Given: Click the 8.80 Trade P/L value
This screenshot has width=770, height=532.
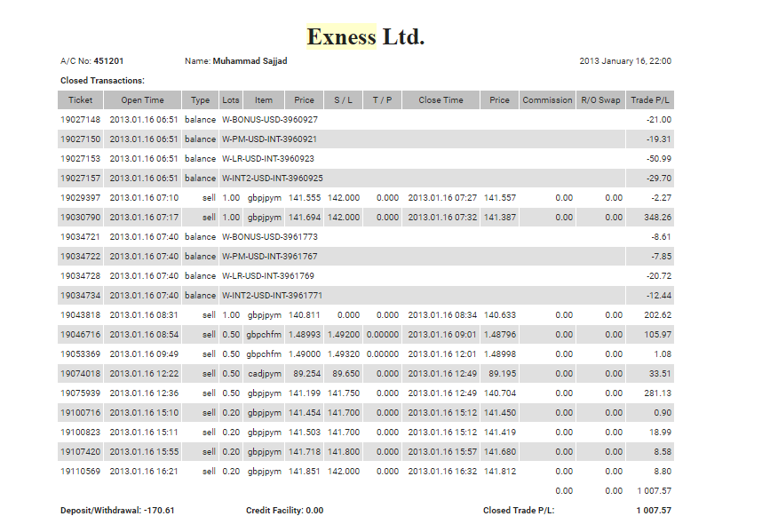Looking at the screenshot, I should coord(663,472).
